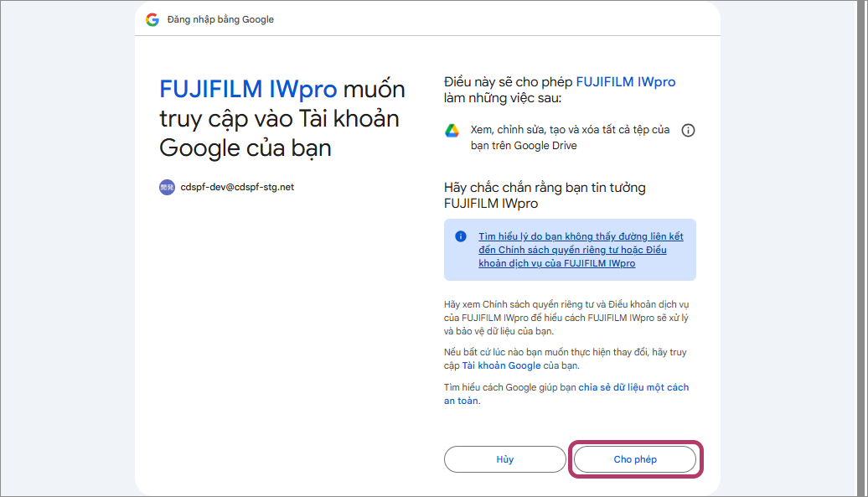Open FUJIFILM IWpro link in permissions text
This screenshot has height=497, width=868.
[x=626, y=82]
